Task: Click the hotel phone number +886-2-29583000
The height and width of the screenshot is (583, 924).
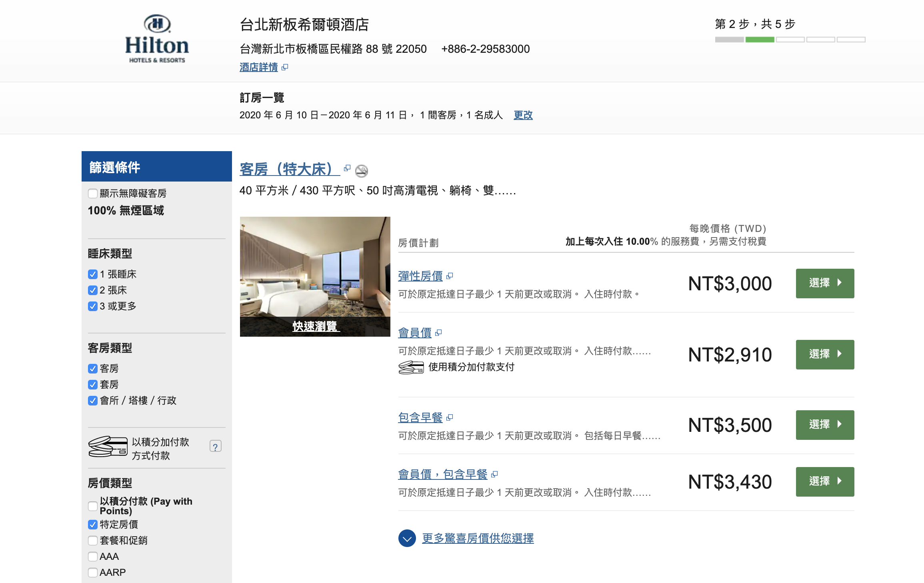Action: coord(486,49)
